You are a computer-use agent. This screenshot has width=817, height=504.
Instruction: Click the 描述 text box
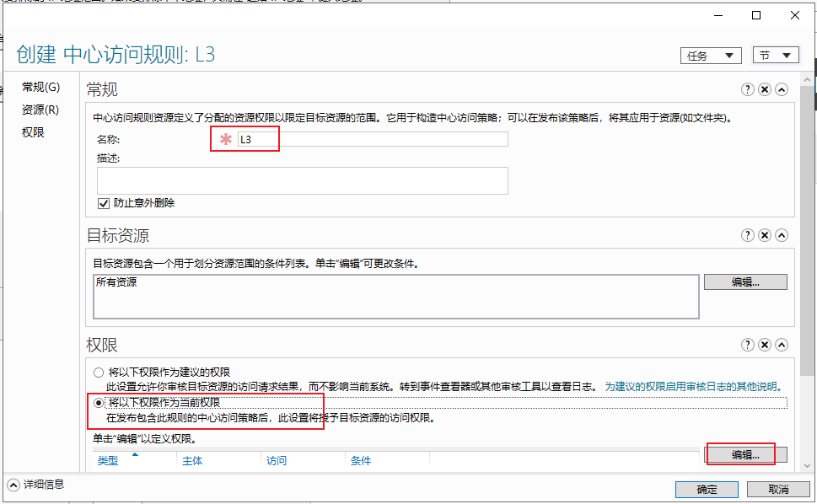(302, 180)
